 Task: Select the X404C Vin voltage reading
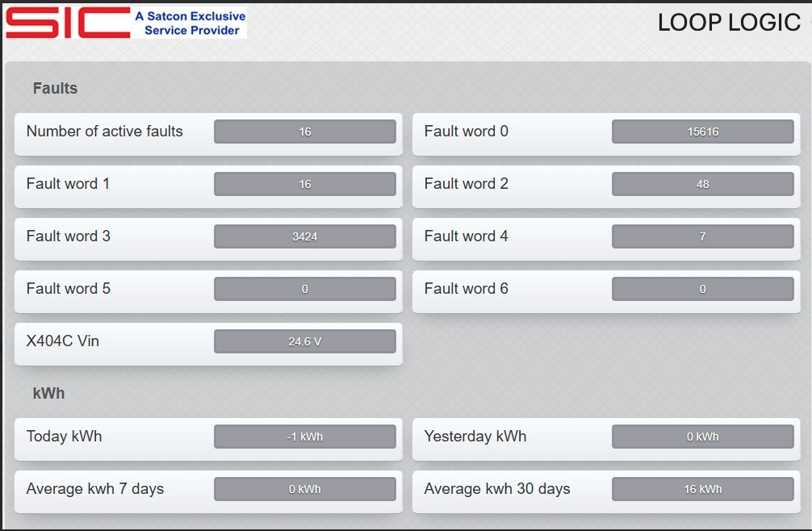(305, 341)
